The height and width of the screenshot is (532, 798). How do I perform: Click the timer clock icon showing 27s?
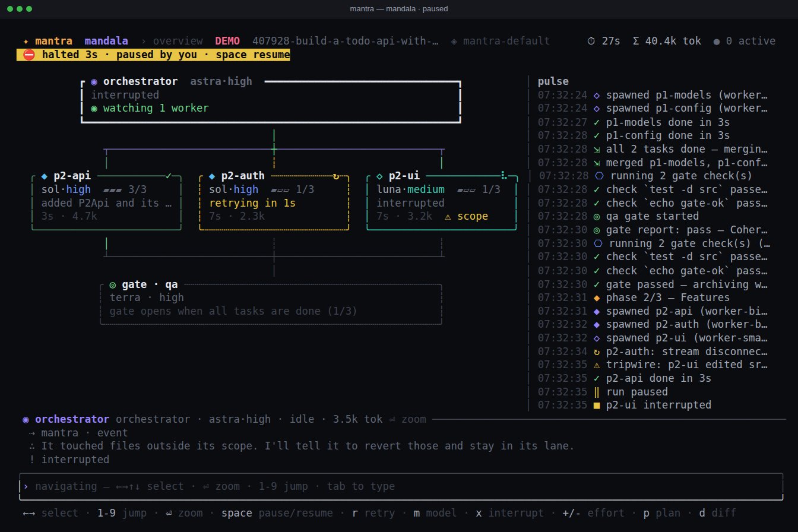(x=591, y=41)
